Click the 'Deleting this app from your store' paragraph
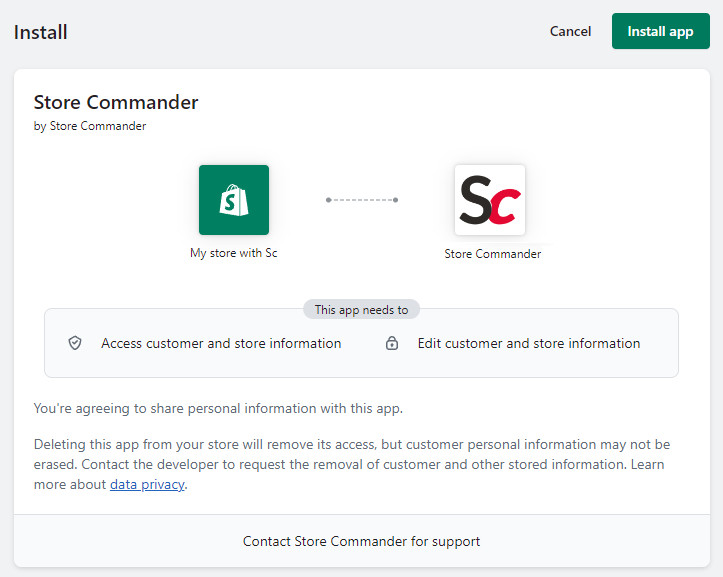 coord(352,464)
